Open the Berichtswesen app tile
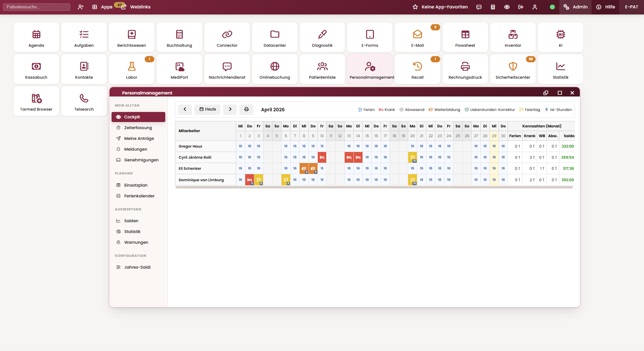 coord(132,37)
